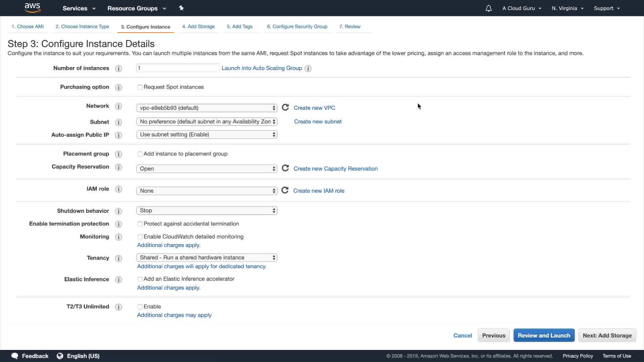
Task: Open the Subnet dropdown
Action: 207,122
